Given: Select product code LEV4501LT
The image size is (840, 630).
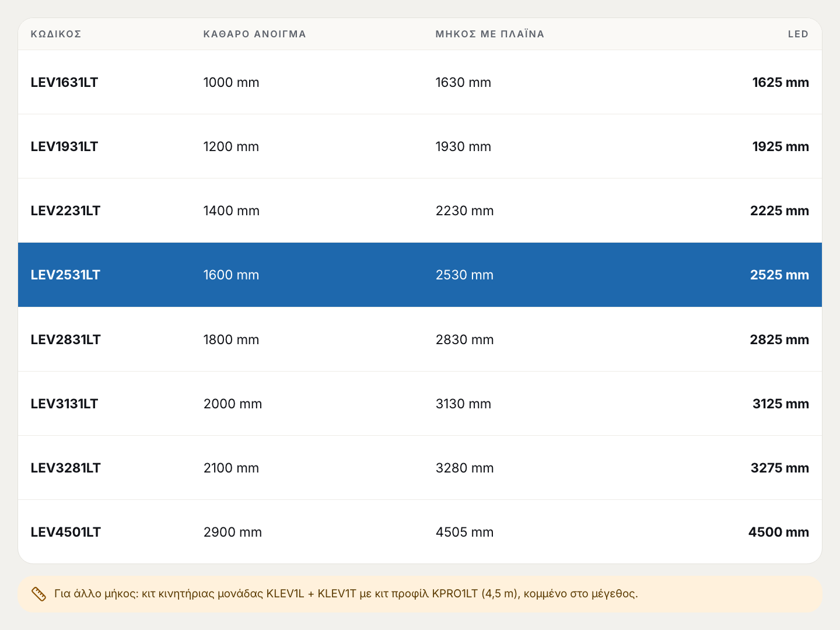Looking at the screenshot, I should (65, 532).
